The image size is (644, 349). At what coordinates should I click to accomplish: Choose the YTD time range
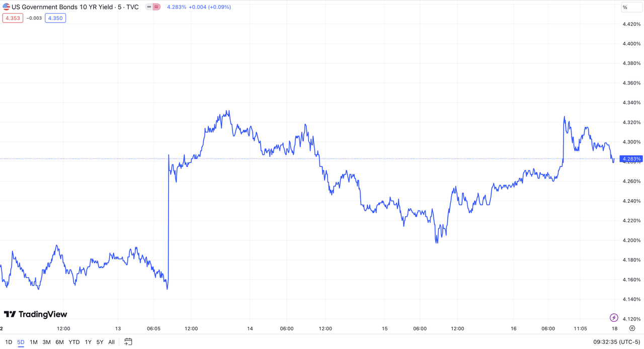click(x=74, y=342)
